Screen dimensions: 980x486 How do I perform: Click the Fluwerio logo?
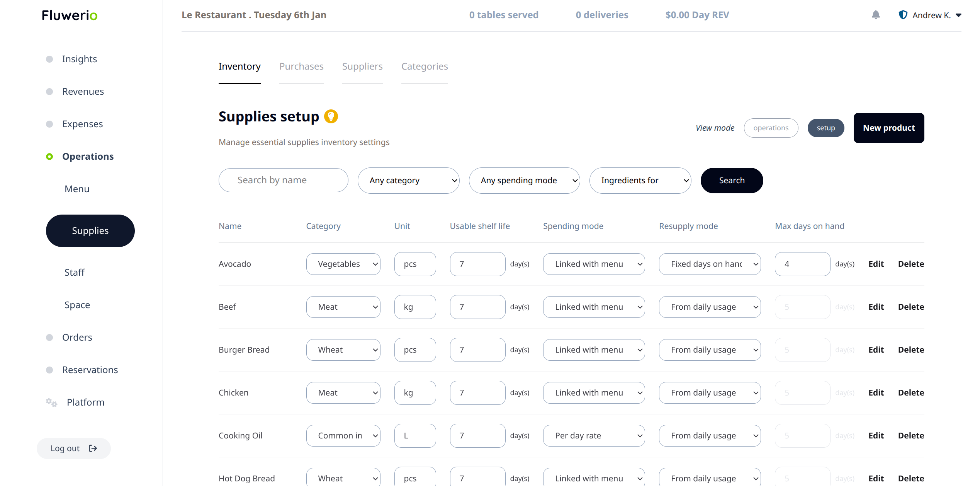coord(70,15)
